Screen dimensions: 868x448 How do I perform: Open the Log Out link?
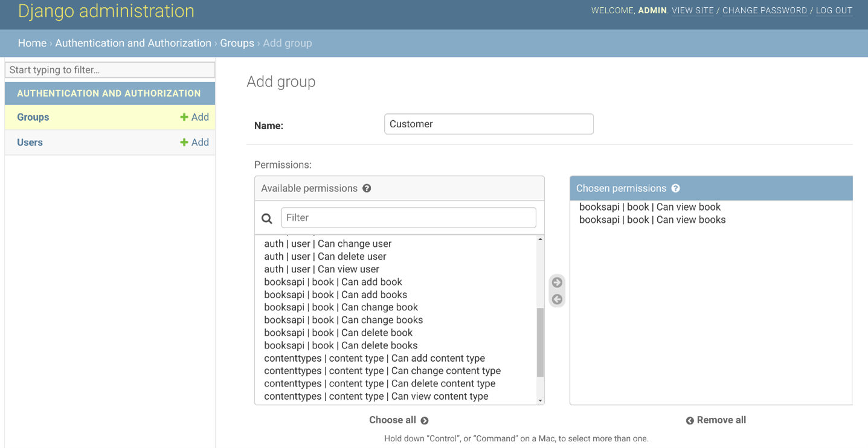click(834, 11)
